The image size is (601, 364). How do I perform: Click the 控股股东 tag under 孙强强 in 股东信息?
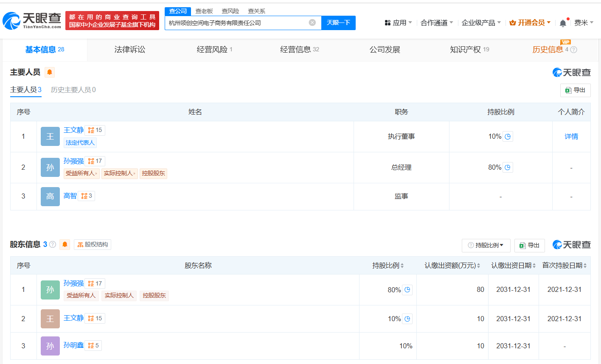154,296
